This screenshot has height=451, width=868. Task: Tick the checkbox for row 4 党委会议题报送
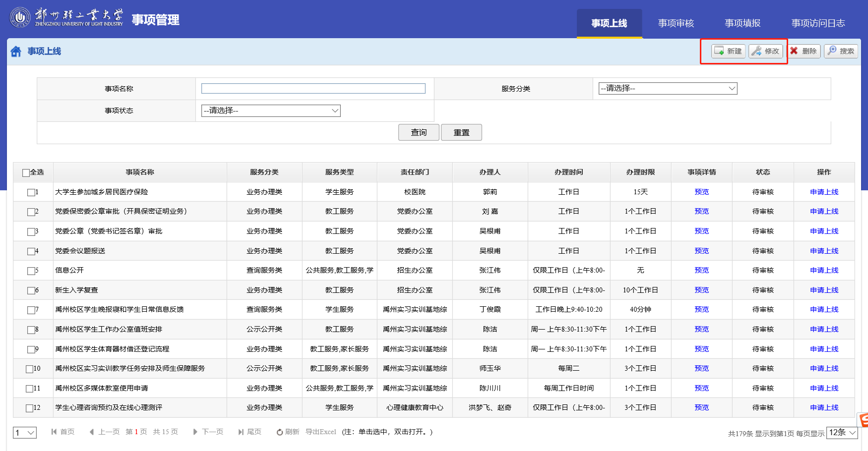point(31,251)
